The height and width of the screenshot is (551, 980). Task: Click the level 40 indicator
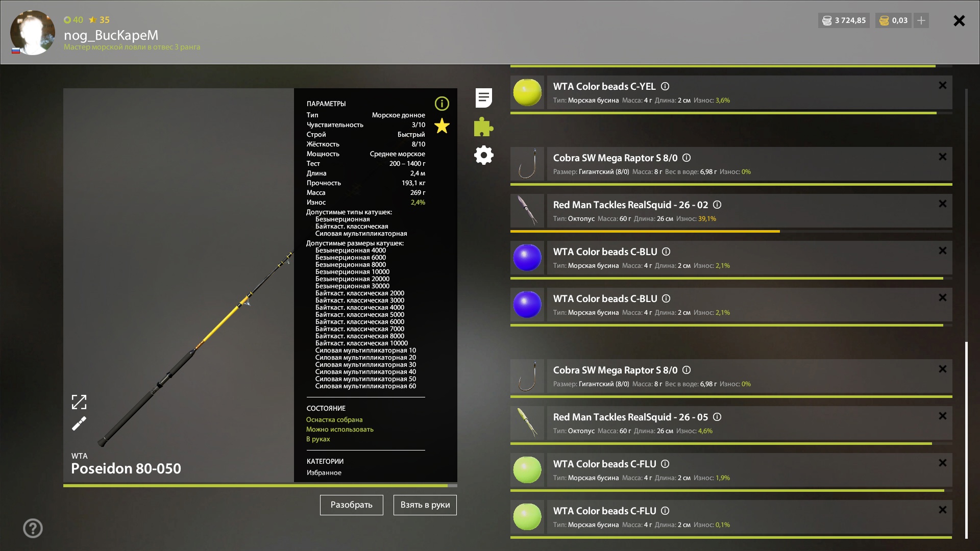[x=73, y=20]
